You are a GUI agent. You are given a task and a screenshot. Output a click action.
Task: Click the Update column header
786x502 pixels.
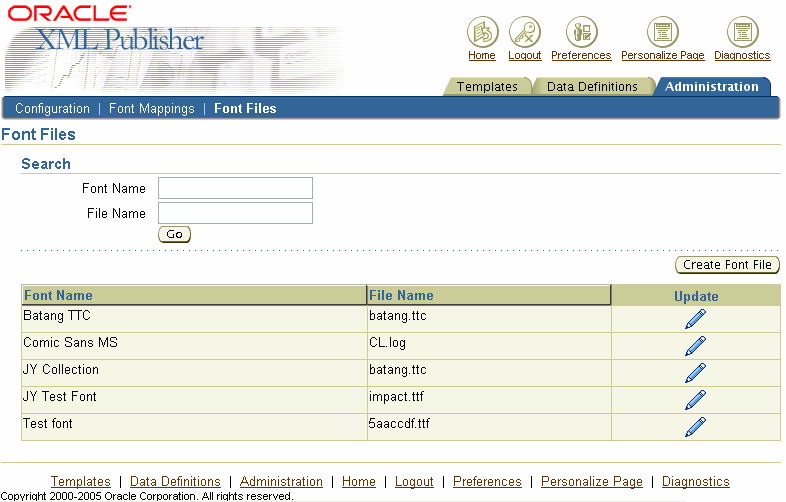pyautogui.click(x=696, y=296)
